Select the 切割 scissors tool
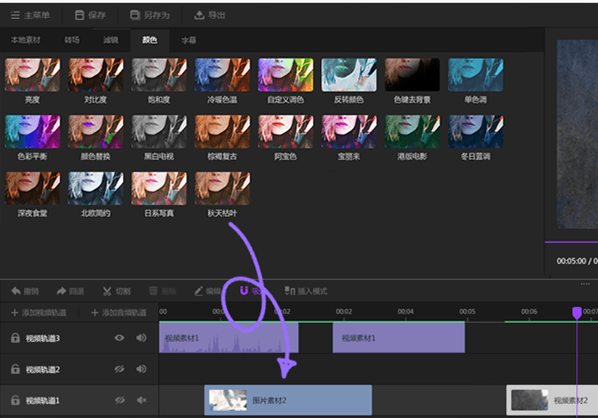598x418 pixels. pos(107,291)
